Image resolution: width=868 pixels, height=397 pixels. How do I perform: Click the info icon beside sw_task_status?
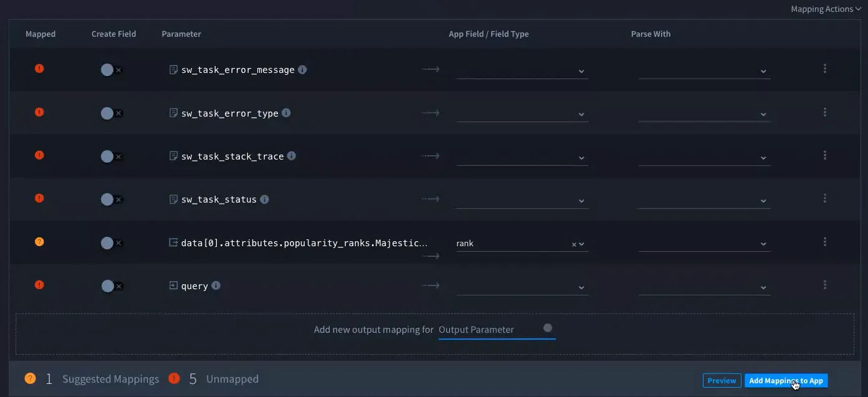coord(264,199)
